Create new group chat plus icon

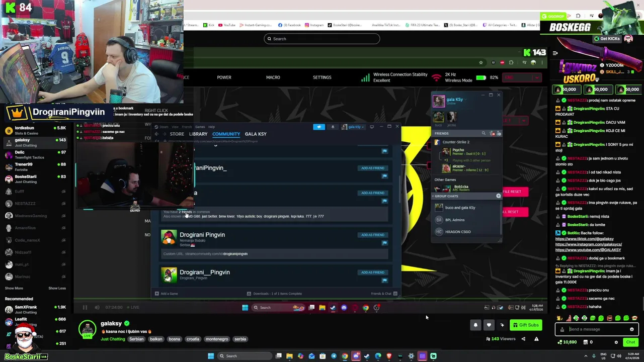click(499, 196)
